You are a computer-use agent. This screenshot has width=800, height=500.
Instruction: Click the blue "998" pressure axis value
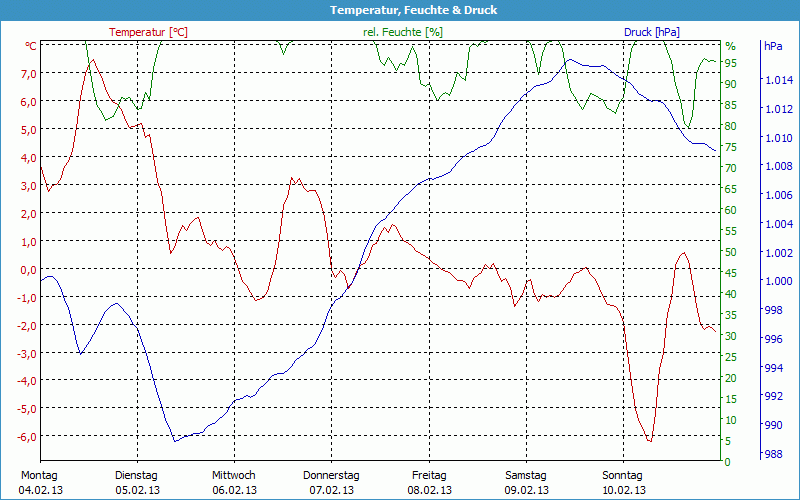(x=772, y=310)
